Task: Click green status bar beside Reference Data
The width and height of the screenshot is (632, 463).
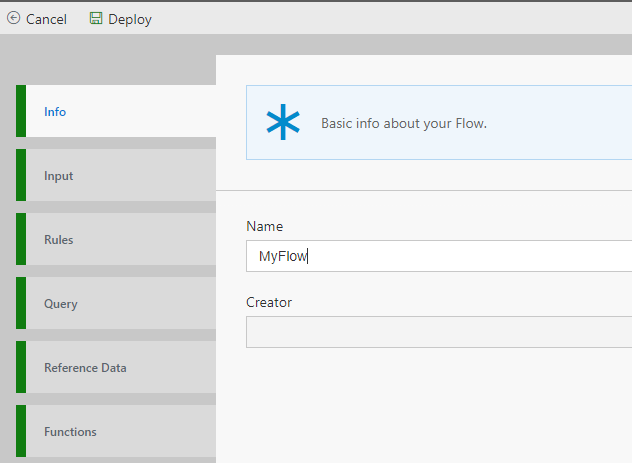Action: [x=21, y=367]
